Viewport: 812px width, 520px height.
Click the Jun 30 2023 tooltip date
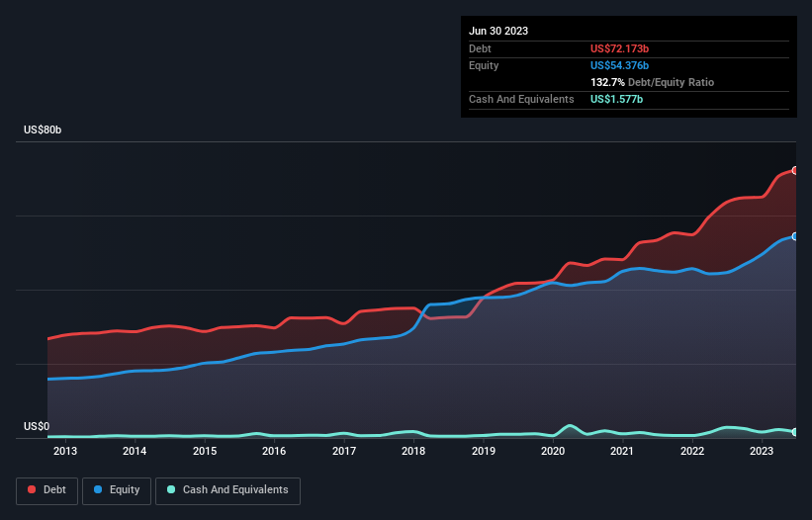[498, 31]
